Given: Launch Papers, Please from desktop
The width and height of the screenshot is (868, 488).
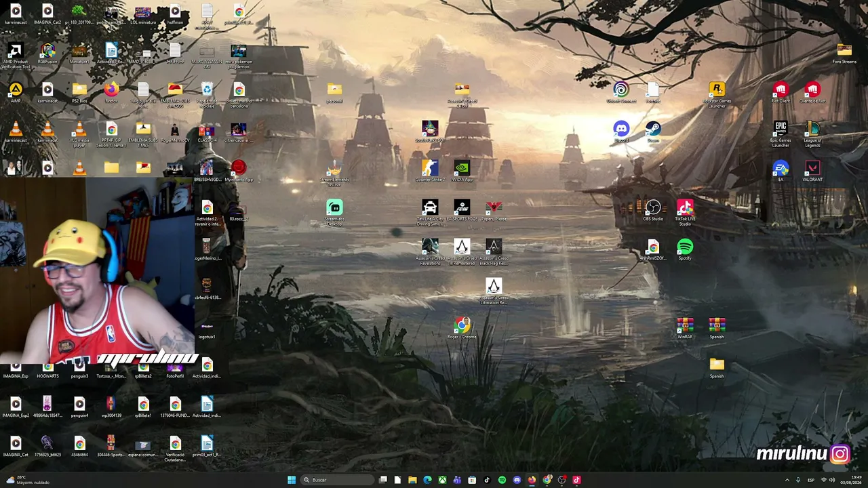Looking at the screenshot, I should [494, 211].
